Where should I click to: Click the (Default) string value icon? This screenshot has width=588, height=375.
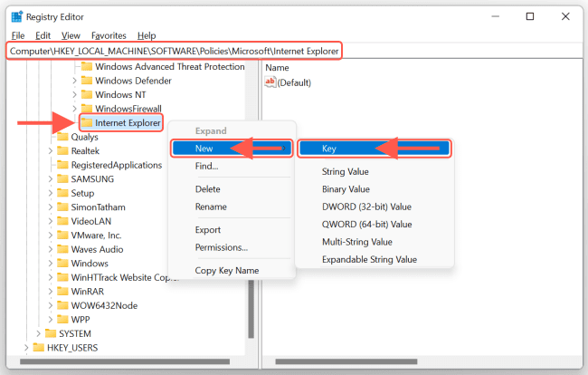pyautogui.click(x=270, y=82)
